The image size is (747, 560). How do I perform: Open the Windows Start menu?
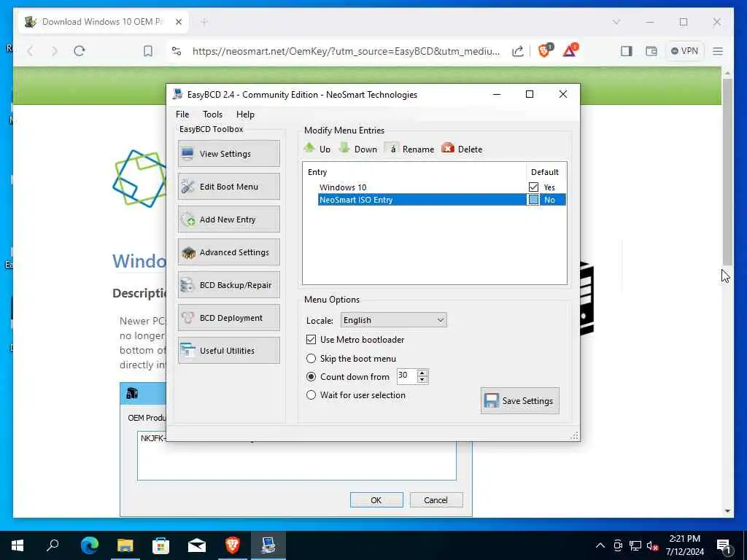coord(18,545)
